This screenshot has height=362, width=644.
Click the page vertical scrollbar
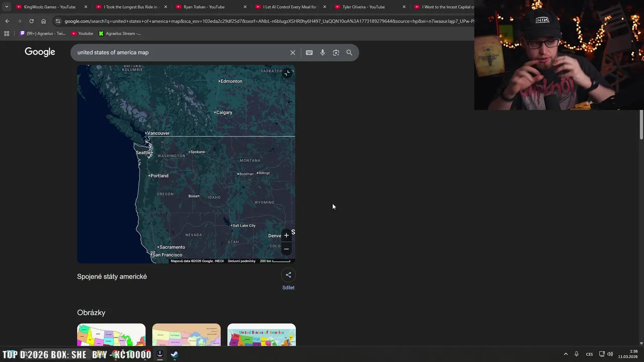click(641, 125)
